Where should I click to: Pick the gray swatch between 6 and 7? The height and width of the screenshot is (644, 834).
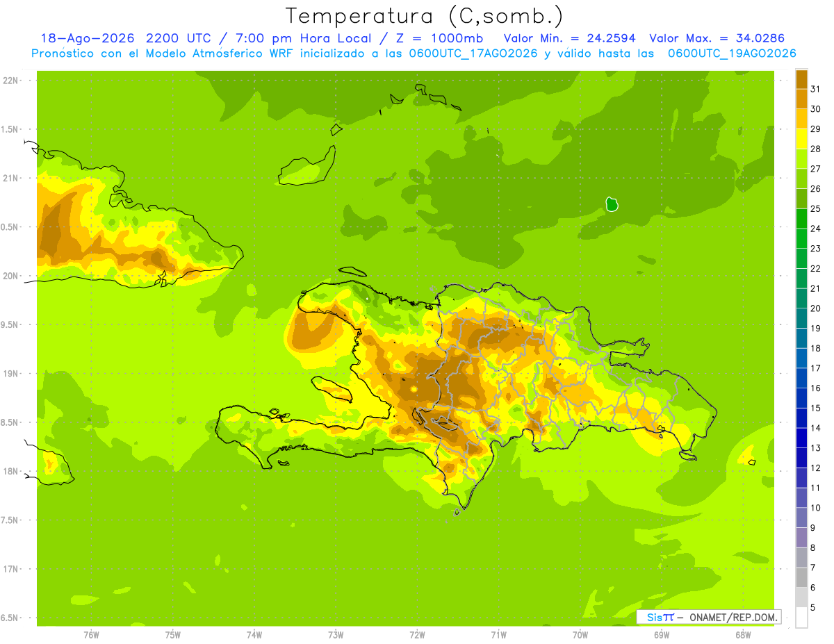pos(801,577)
